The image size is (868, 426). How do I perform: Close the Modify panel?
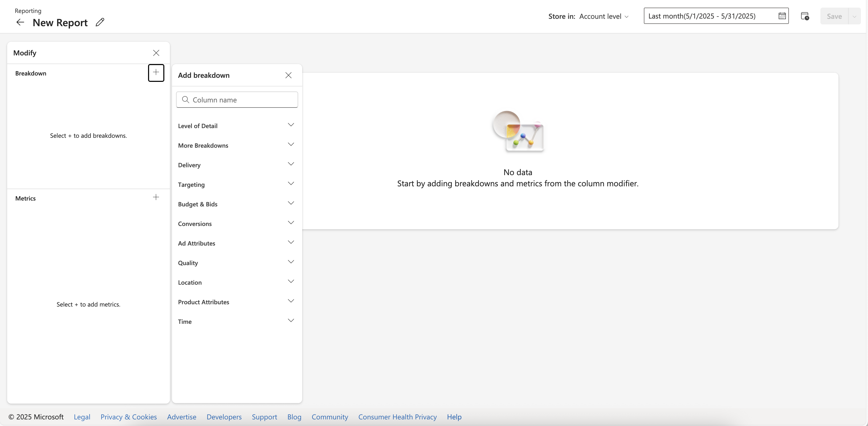tap(156, 53)
